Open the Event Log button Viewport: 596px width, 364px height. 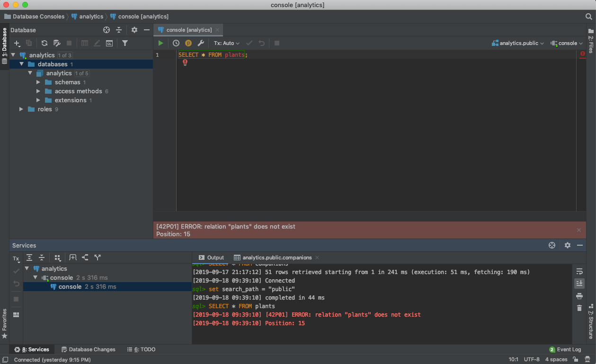coord(565,349)
